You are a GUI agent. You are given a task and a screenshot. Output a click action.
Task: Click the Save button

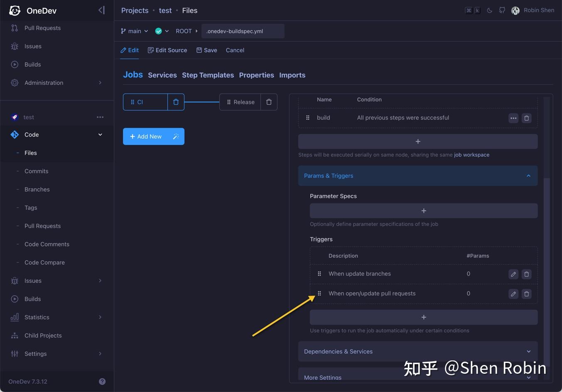pyautogui.click(x=207, y=50)
